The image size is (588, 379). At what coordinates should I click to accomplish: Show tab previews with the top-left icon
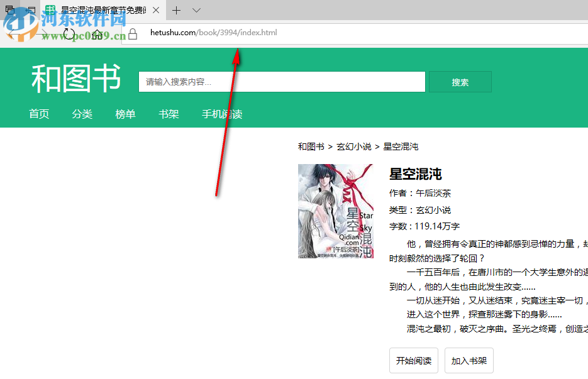(x=9, y=10)
